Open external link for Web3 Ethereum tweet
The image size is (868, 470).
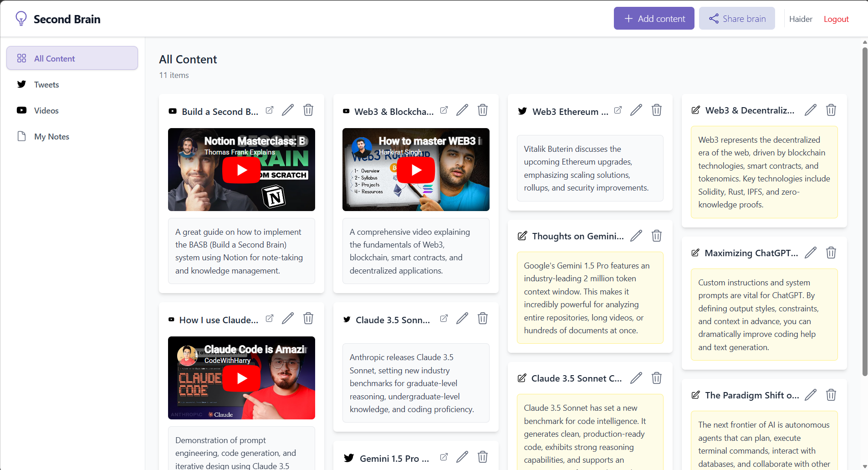pyautogui.click(x=618, y=110)
